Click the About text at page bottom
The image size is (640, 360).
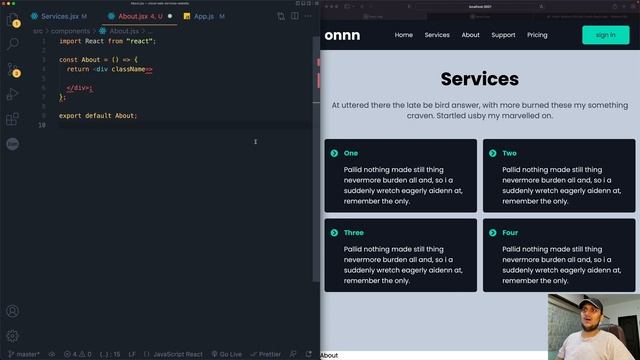(x=329, y=356)
